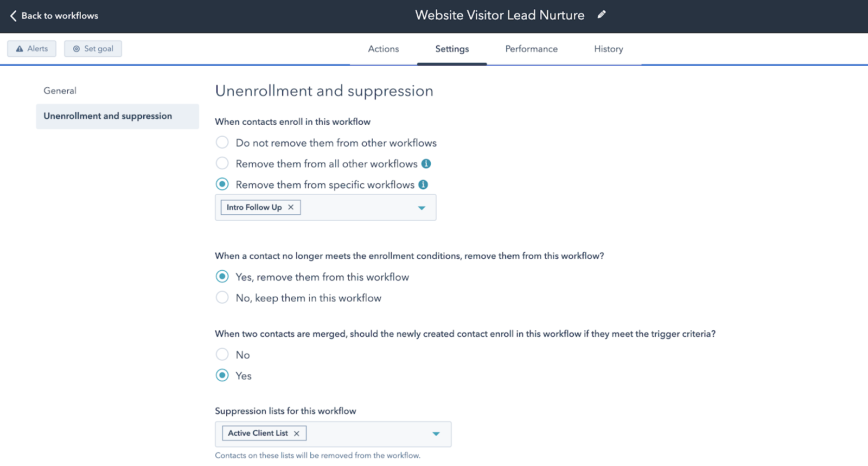The height and width of the screenshot is (466, 868).
Task: Select 'Yes' for merged contacts enrollment
Action: pos(222,375)
